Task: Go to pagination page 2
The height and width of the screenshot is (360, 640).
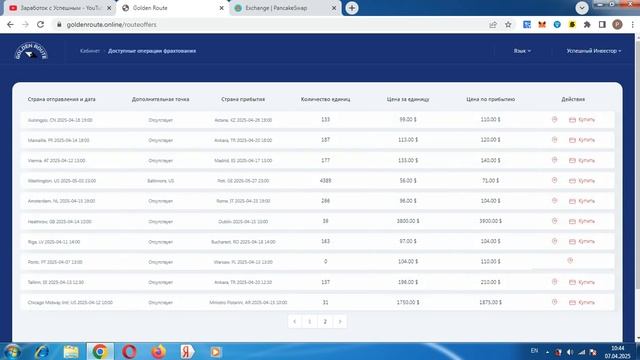Action: point(325,322)
